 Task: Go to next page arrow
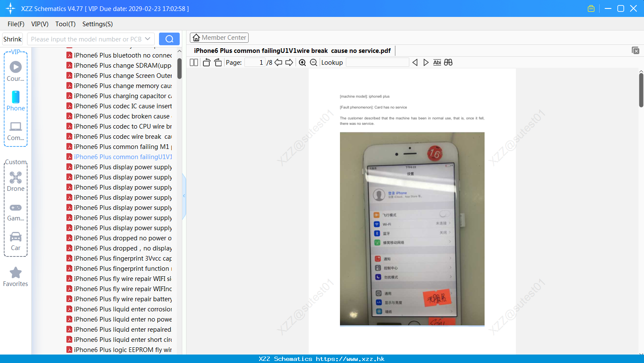(289, 63)
